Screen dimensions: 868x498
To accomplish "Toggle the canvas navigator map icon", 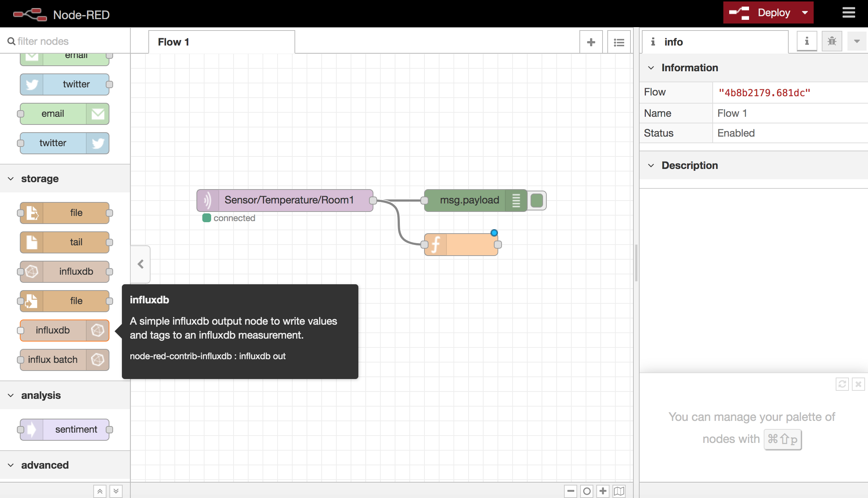I will [619, 491].
